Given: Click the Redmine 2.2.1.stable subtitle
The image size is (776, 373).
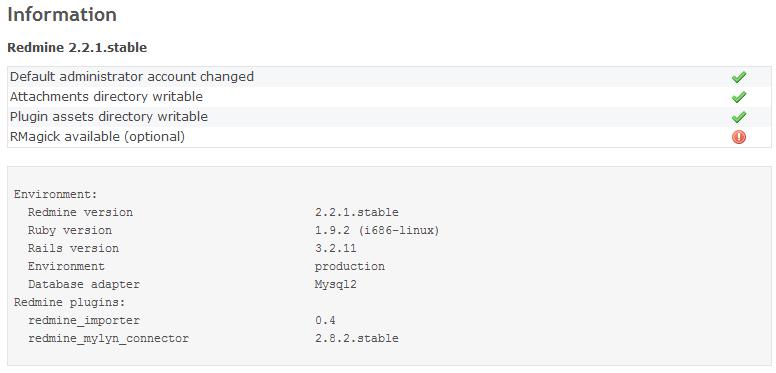Looking at the screenshot, I should (x=77, y=48).
